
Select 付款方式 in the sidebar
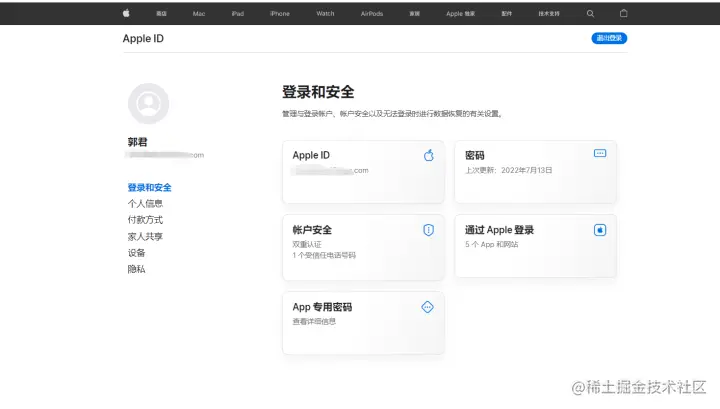click(x=145, y=220)
